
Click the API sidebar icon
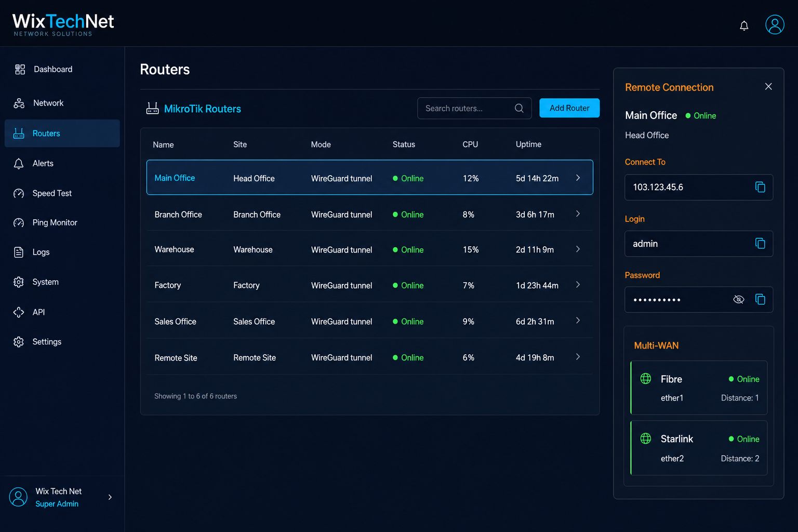pyautogui.click(x=19, y=312)
